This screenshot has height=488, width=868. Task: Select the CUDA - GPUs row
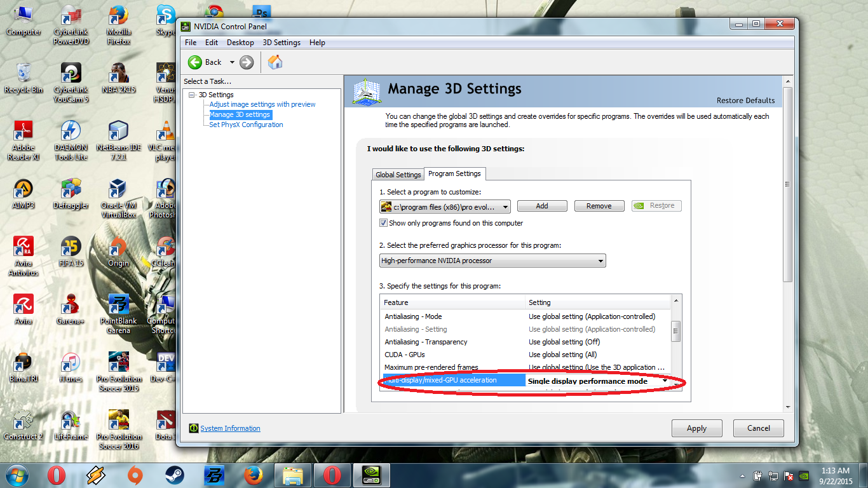point(525,355)
